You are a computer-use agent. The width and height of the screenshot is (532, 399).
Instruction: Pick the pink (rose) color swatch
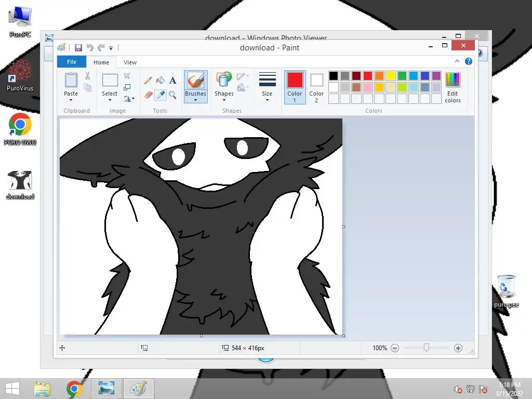[368, 87]
